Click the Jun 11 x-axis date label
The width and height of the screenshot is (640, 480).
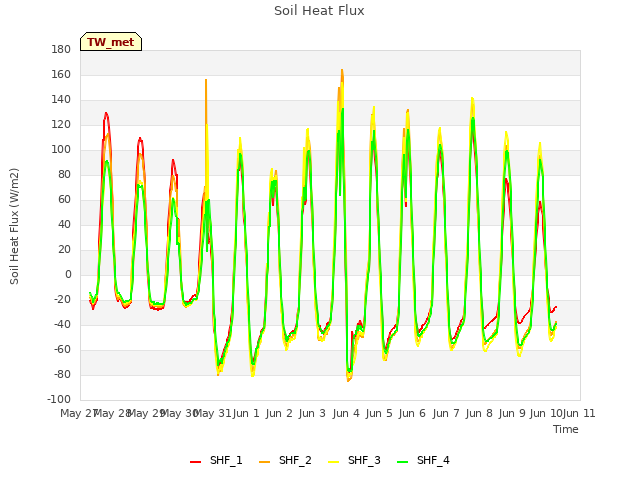pyautogui.click(x=579, y=413)
